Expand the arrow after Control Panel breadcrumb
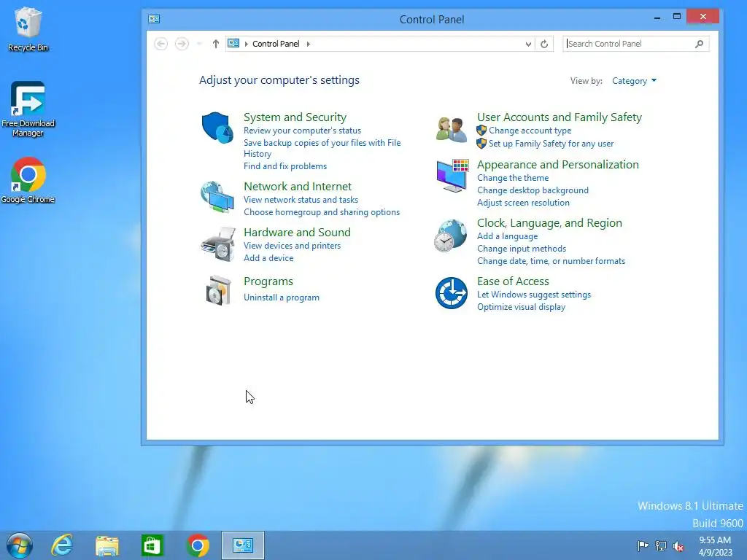The height and width of the screenshot is (560, 747). pos(309,44)
